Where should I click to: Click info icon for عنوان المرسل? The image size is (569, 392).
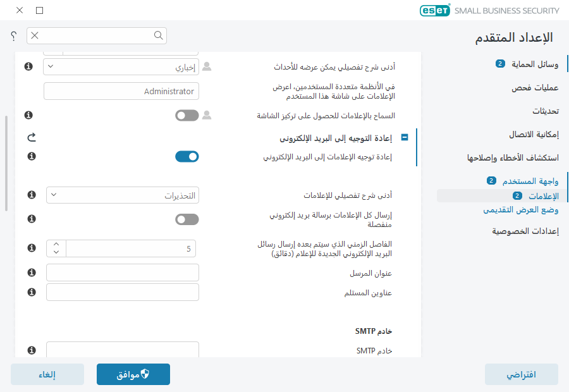(x=32, y=273)
